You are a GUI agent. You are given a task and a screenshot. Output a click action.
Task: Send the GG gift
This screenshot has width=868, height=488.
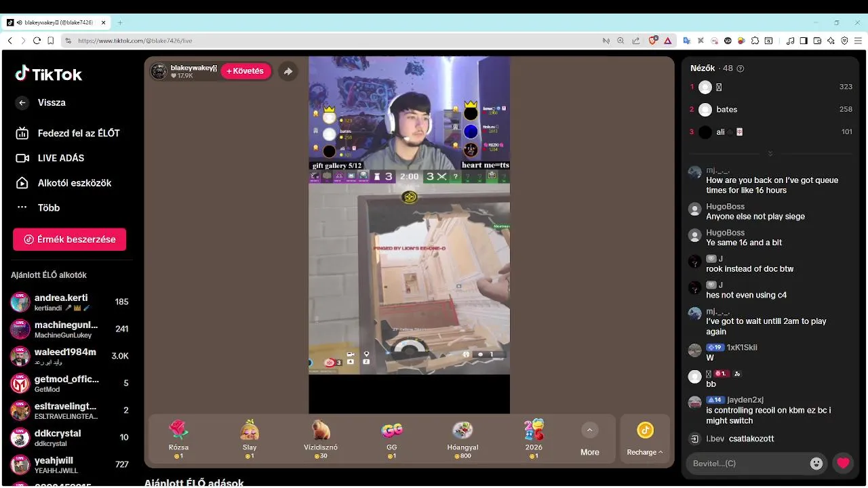(392, 439)
